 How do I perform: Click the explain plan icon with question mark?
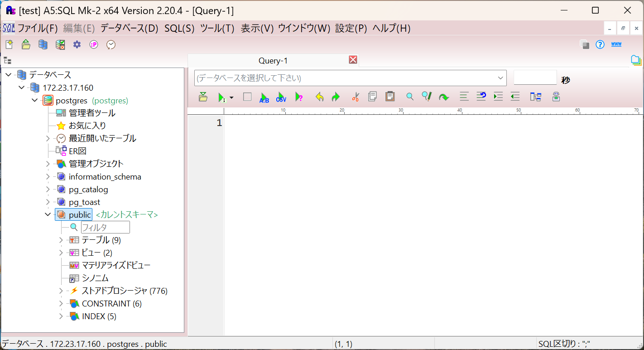click(299, 97)
